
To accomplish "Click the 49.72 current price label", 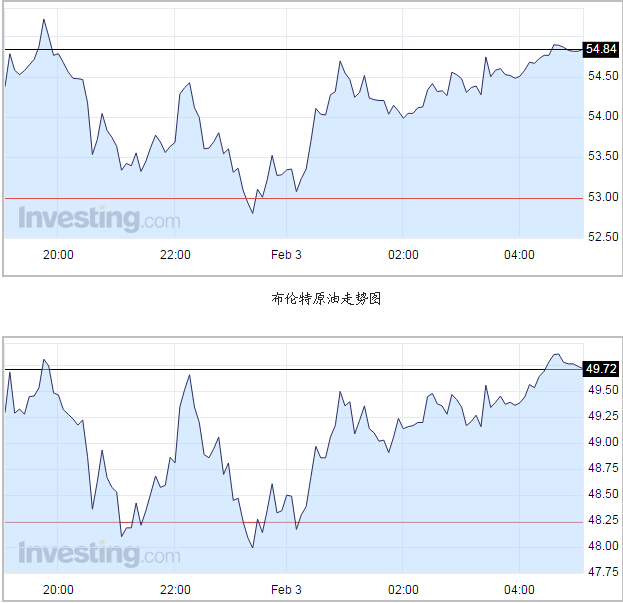I will click(601, 369).
